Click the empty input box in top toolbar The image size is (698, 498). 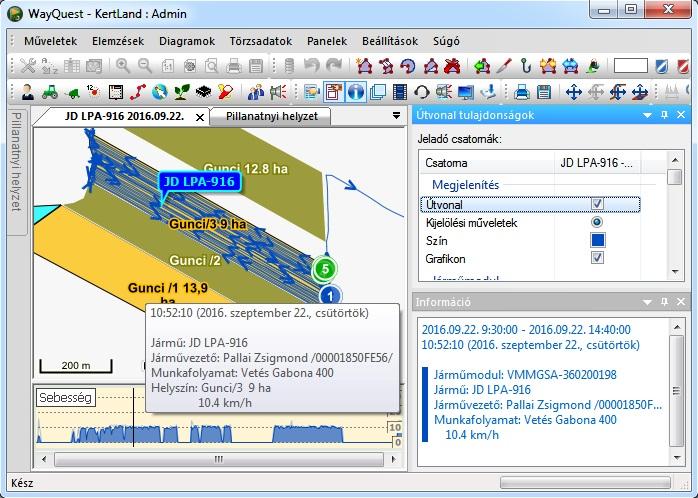pos(630,66)
